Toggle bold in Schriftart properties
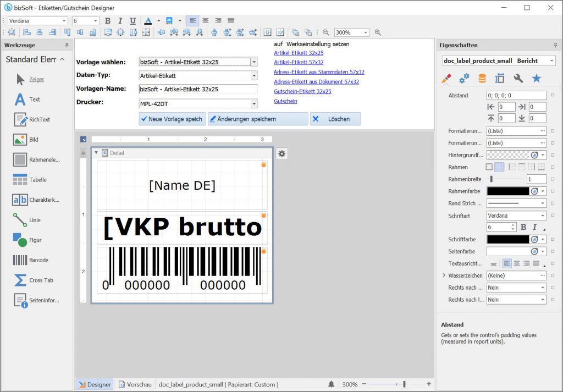 523,227
